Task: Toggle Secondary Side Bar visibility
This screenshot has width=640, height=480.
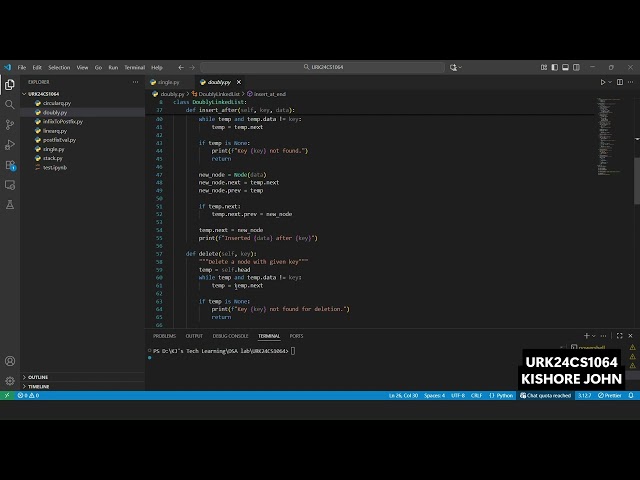Action: coord(576,67)
